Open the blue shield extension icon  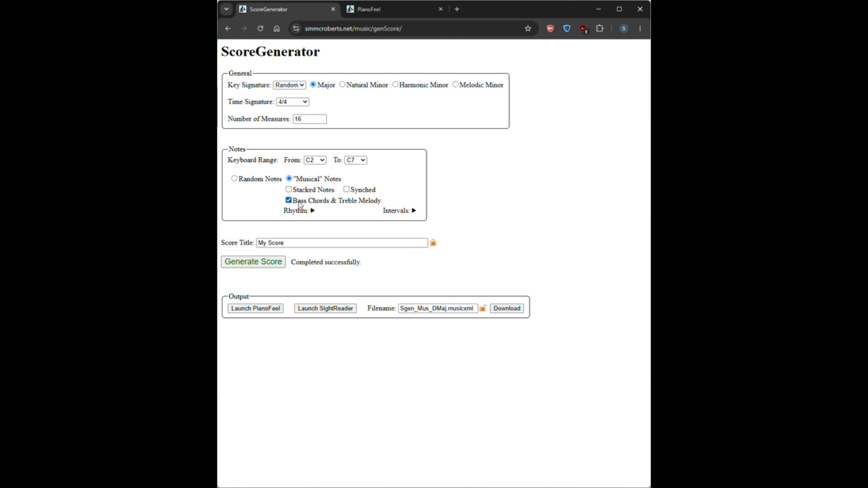(x=567, y=28)
